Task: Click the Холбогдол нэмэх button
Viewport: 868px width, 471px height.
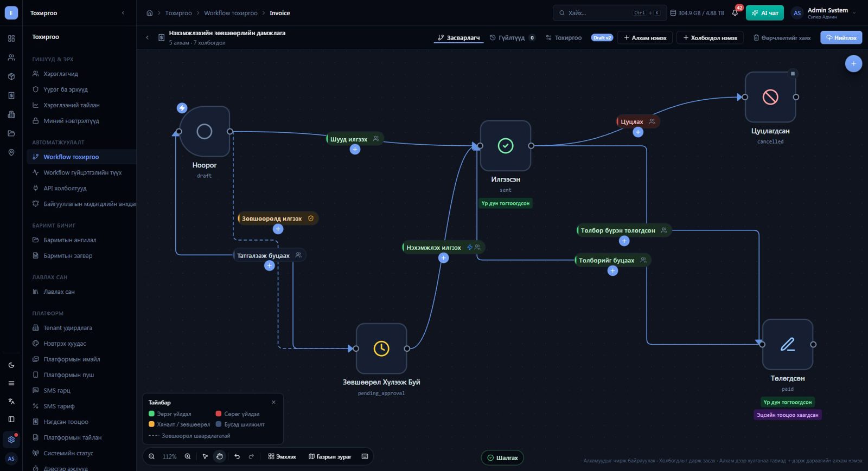Action: pyautogui.click(x=710, y=37)
